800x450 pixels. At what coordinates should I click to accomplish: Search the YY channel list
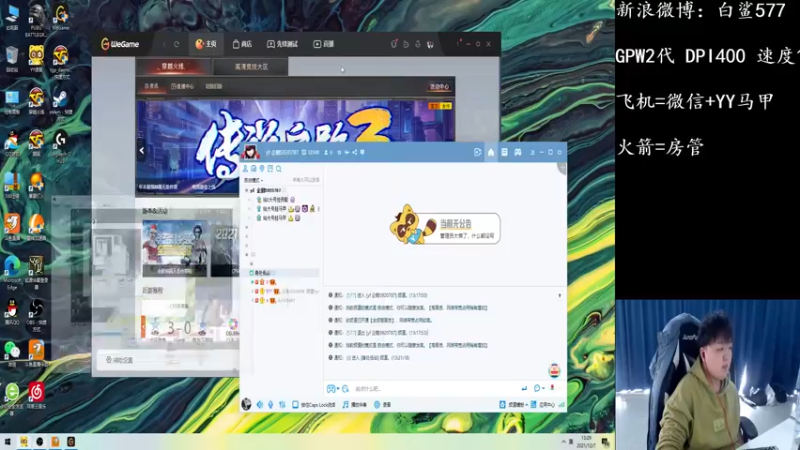click(x=279, y=168)
